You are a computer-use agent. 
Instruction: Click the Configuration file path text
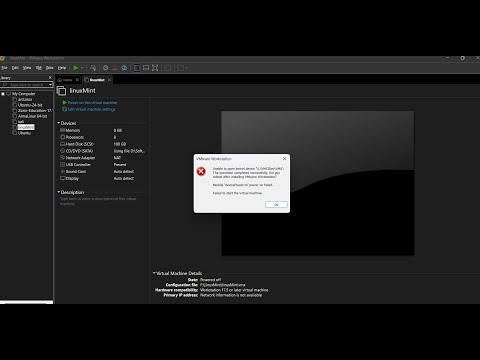tap(223, 285)
